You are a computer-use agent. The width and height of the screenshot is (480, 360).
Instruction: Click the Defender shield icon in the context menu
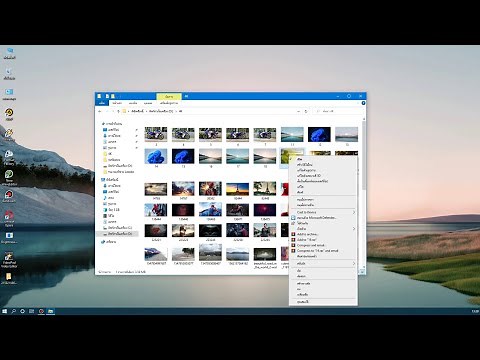pyautogui.click(x=293, y=218)
